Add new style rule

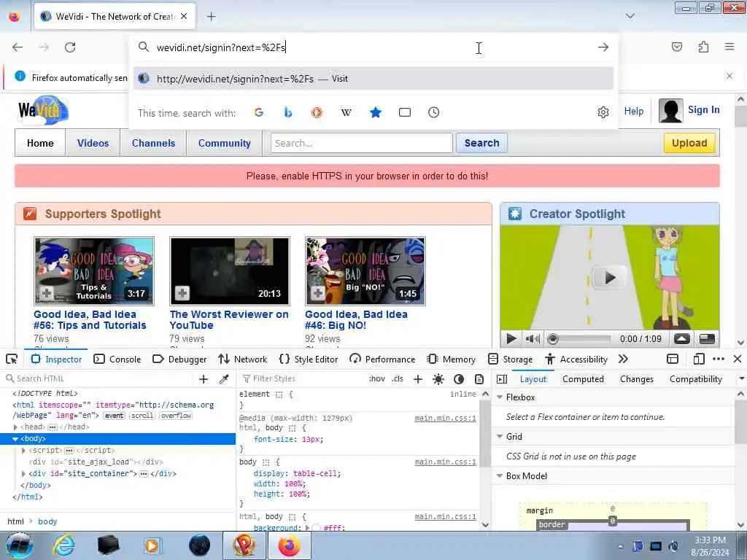[x=418, y=379]
